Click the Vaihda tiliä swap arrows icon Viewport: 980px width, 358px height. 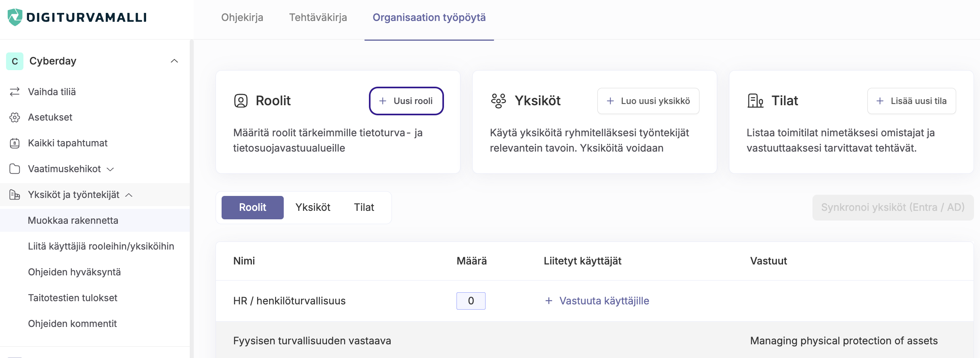coord(15,92)
